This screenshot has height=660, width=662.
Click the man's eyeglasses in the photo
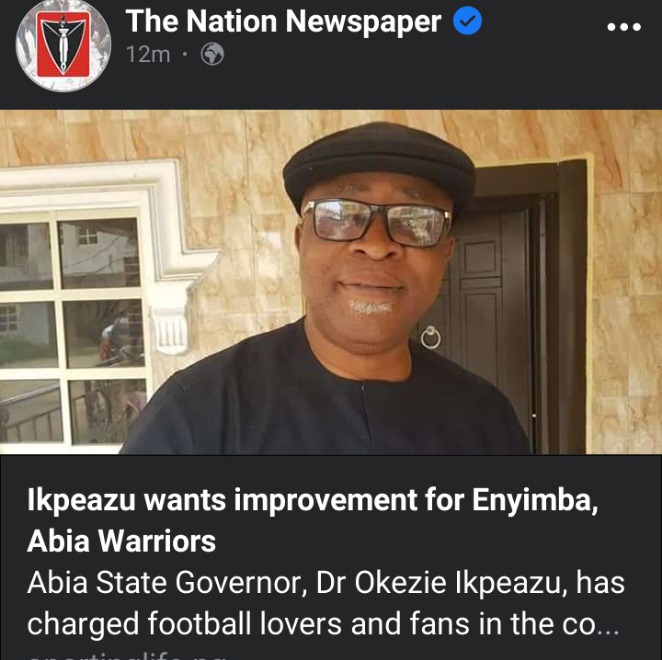376,223
